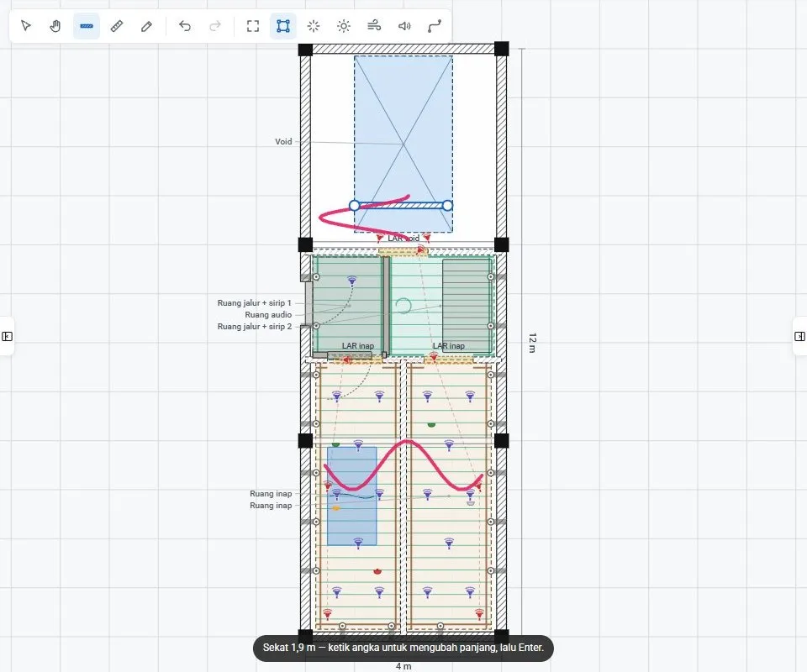Select the curved path routing tool
The height and width of the screenshot is (672, 807).
435,26
